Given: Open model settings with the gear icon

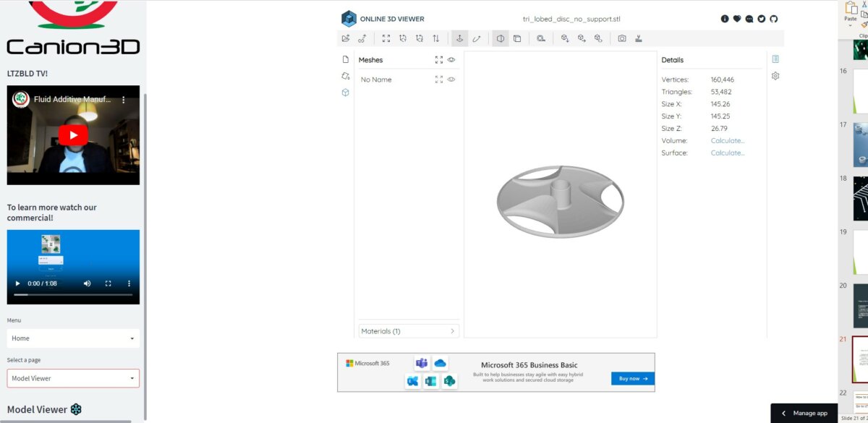Looking at the screenshot, I should click(x=775, y=75).
